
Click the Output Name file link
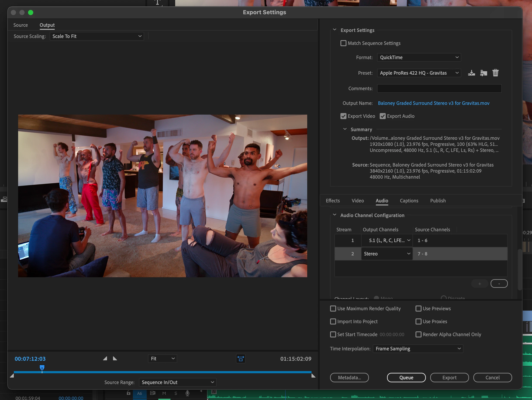coord(433,103)
